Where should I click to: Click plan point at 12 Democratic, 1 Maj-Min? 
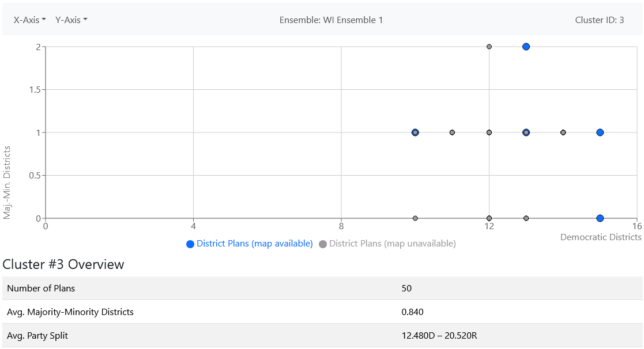489,132
